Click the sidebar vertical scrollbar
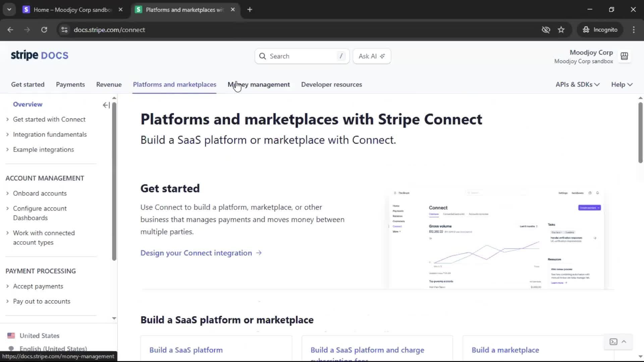 point(114,181)
